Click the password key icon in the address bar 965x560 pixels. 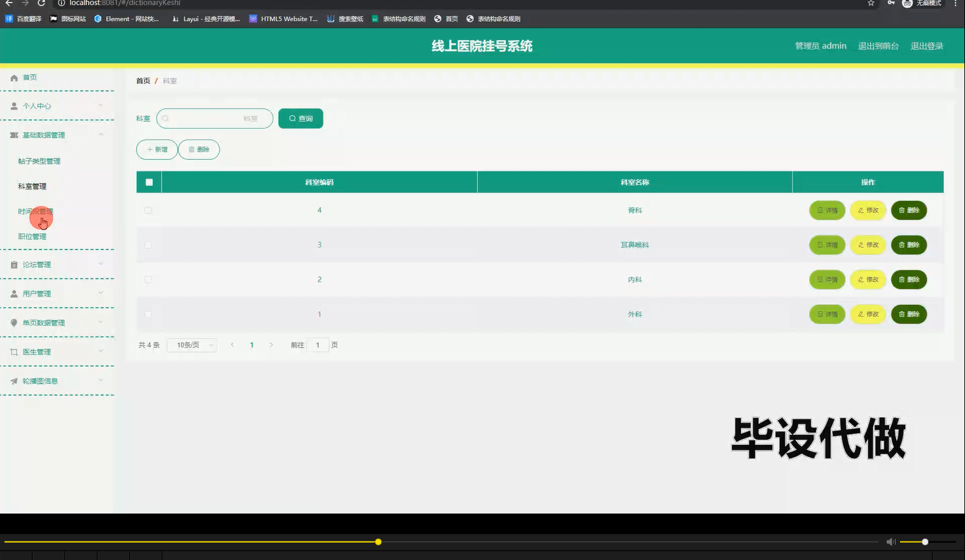tap(891, 3)
